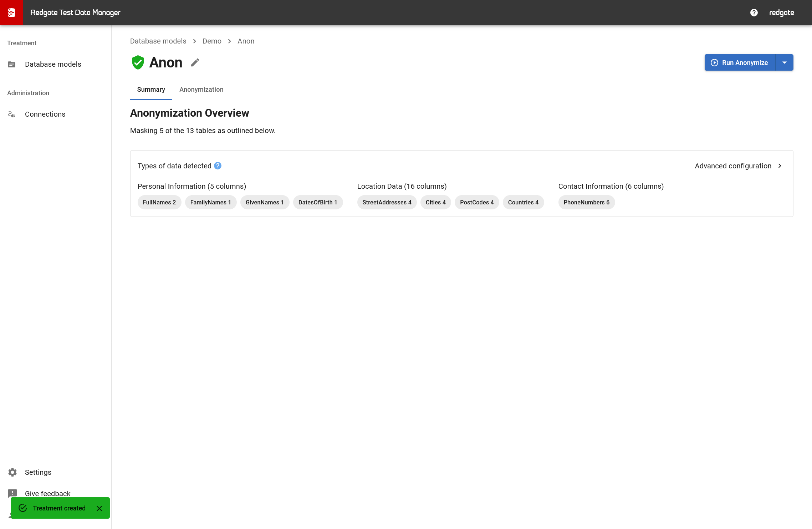Image resolution: width=812 pixels, height=529 pixels.
Task: Click the StreetAddresses 4 chip
Action: [387, 202]
